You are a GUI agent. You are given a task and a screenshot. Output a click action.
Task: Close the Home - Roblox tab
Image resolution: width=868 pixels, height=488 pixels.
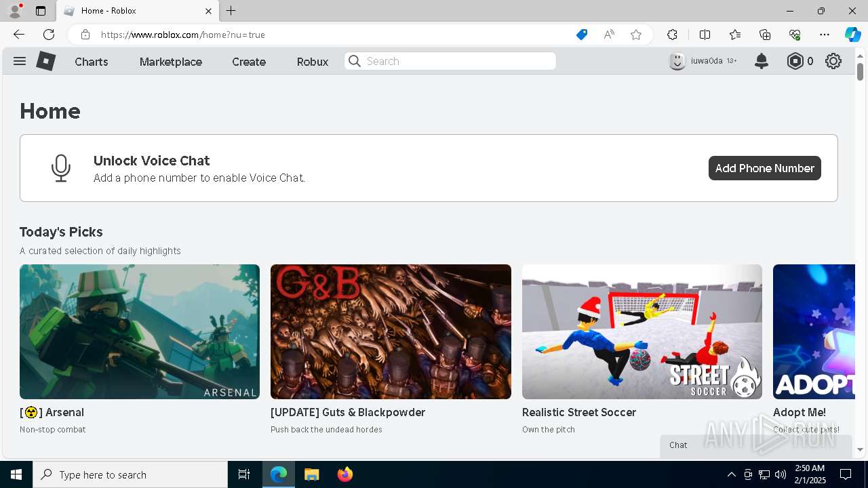tap(208, 11)
